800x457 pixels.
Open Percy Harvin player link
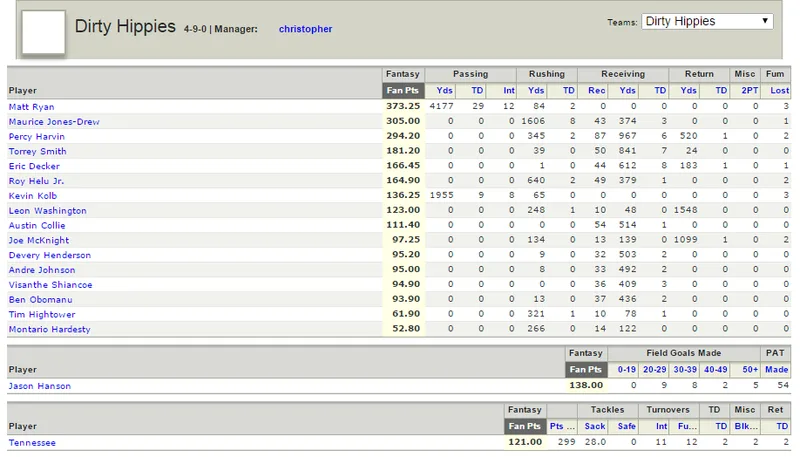click(37, 136)
